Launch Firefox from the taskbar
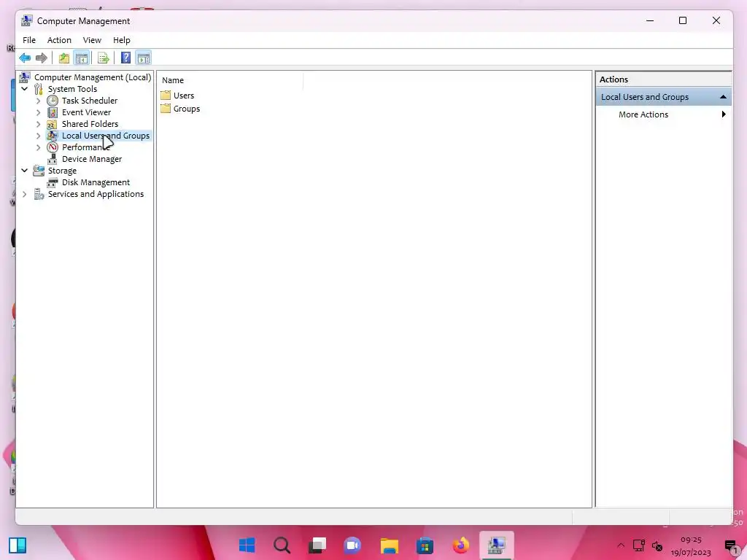 [460, 545]
